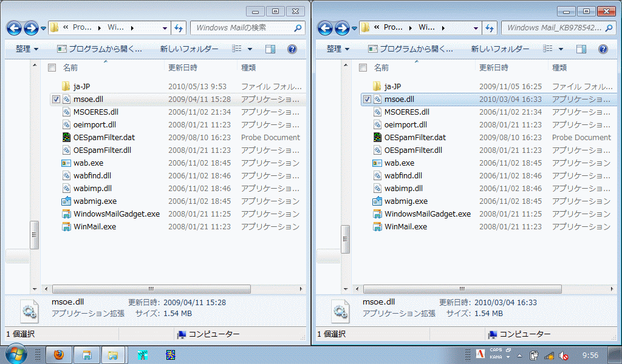Expand the address bar breadcrumb chevron
The width and height of the screenshot is (622, 364).
click(x=165, y=28)
